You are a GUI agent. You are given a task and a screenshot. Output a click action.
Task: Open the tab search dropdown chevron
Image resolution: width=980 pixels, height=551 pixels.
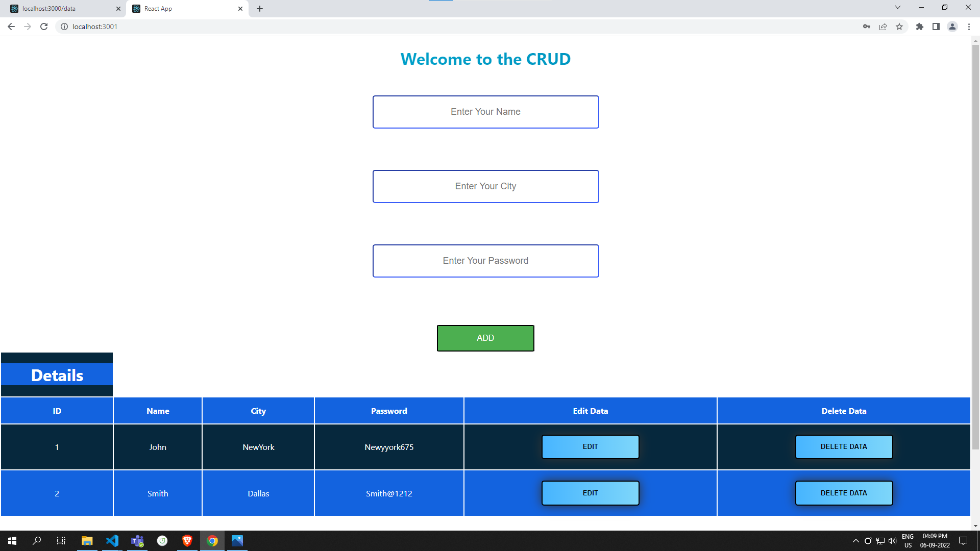[x=897, y=7]
